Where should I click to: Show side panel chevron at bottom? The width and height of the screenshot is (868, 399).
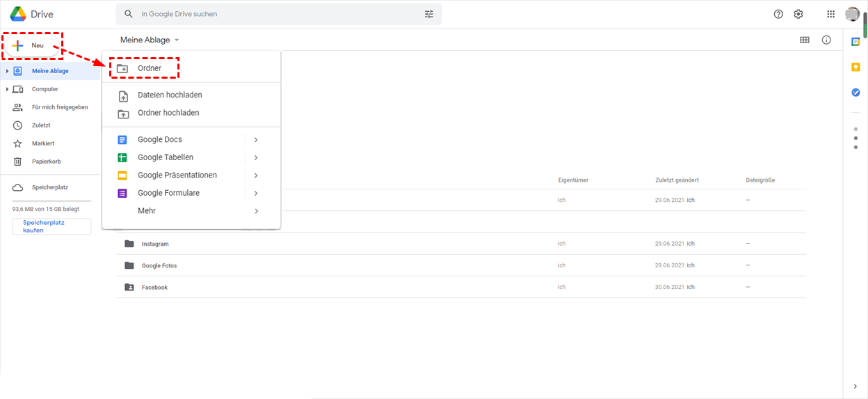pos(855,386)
